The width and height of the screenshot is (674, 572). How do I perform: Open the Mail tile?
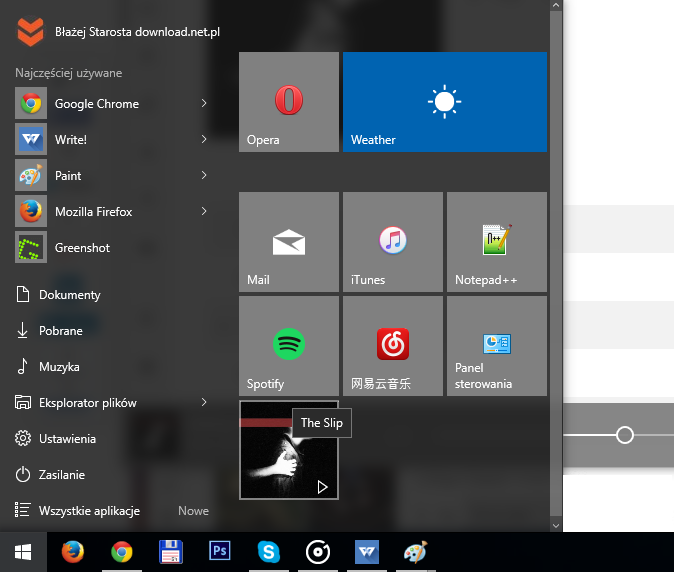pos(289,242)
